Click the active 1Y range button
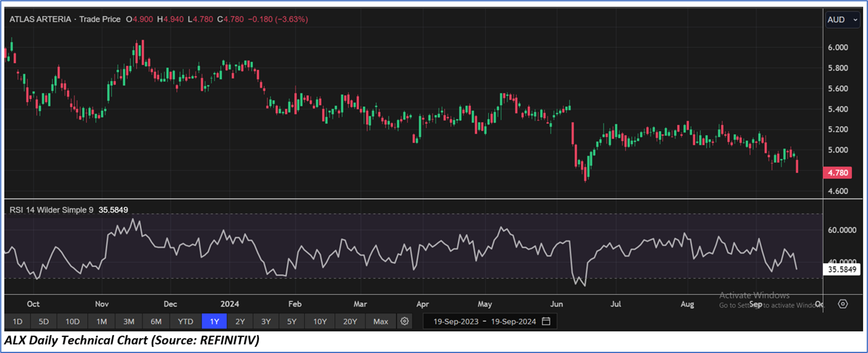This screenshot has width=868, height=353. (214, 322)
